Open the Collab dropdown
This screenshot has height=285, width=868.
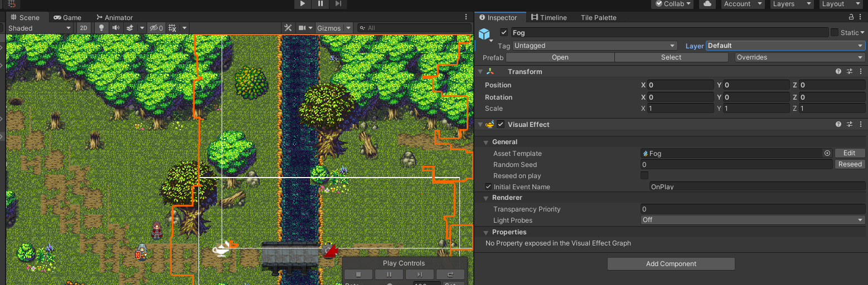pyautogui.click(x=672, y=4)
